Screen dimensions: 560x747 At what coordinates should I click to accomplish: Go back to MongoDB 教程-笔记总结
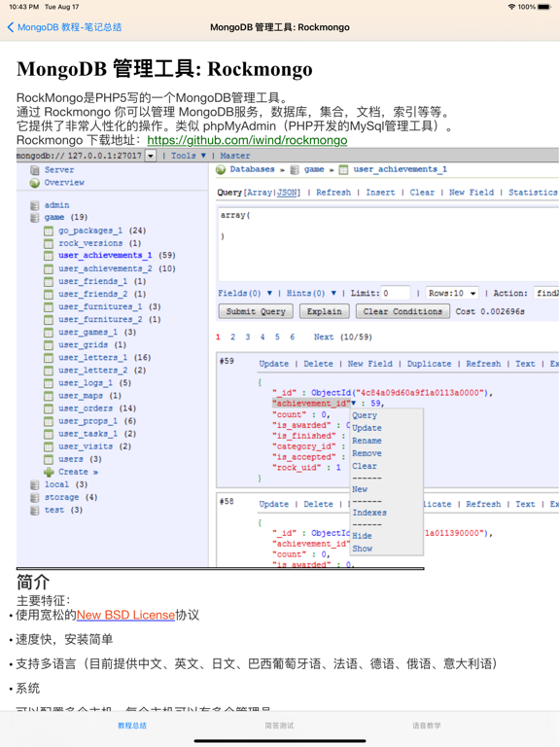65,27
